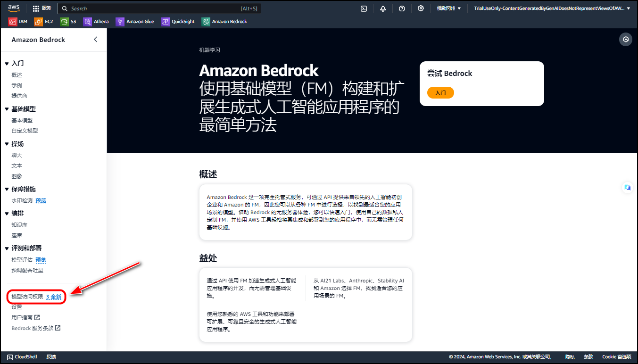Screen dimensions: 638x364
Task: Open 模型评估 in the sidebar
Action: 22,260
